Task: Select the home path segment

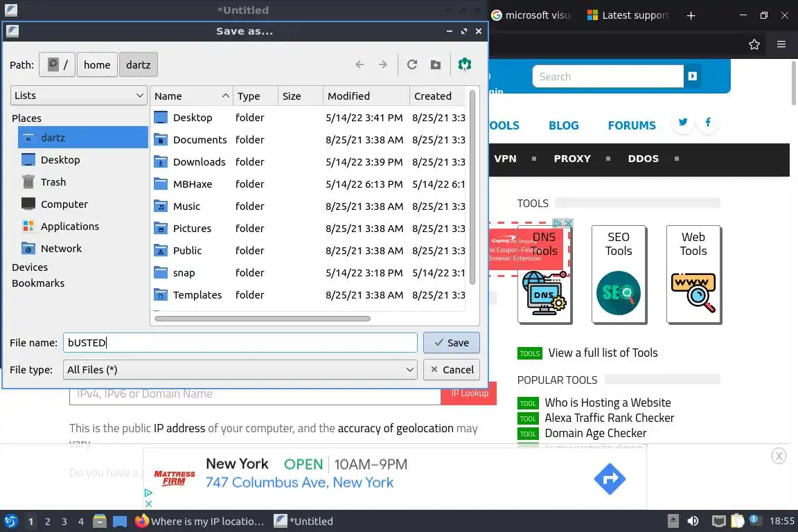Action: point(97,64)
